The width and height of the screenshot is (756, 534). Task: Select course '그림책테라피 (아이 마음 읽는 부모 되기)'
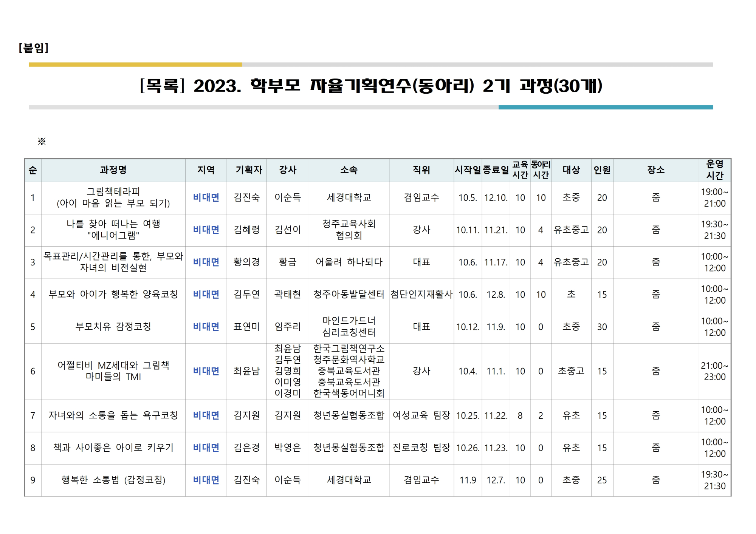coord(113,197)
